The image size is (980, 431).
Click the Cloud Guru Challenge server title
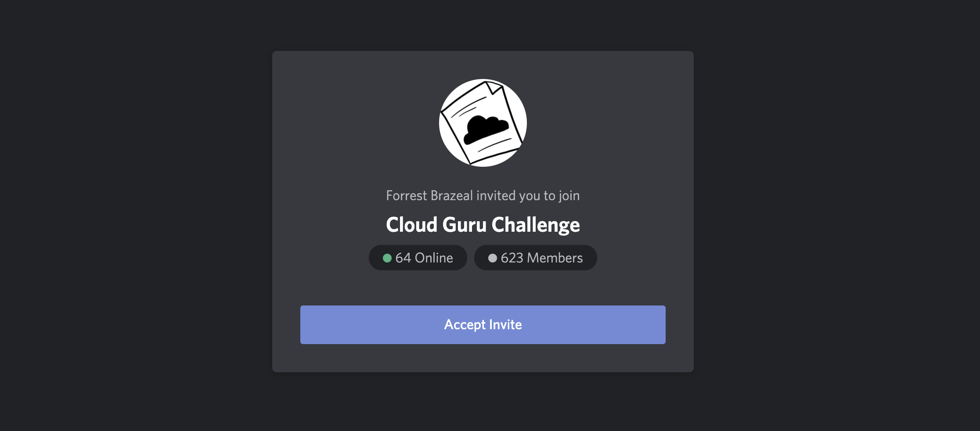point(483,225)
